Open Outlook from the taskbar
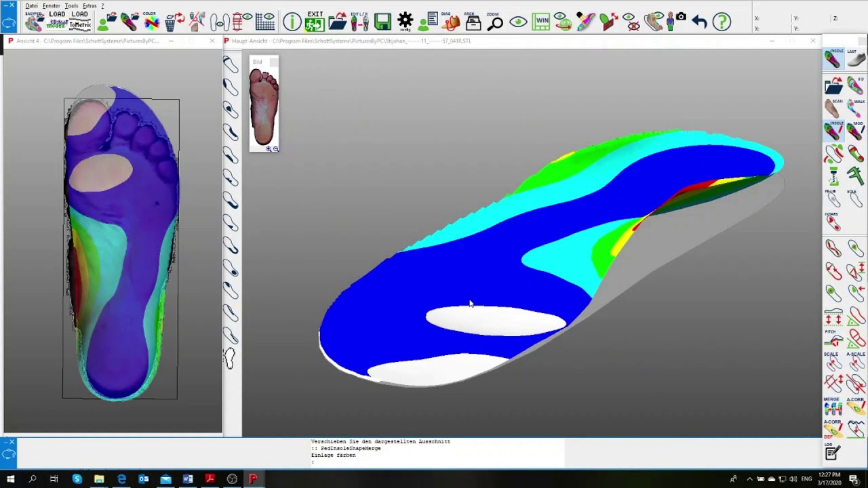Viewport: 868px width, 488px height. [x=144, y=479]
